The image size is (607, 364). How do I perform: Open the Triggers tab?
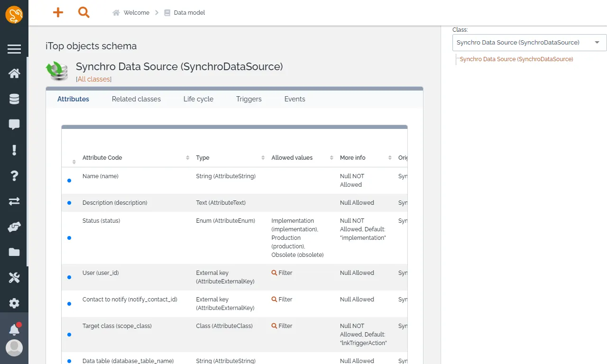249,99
